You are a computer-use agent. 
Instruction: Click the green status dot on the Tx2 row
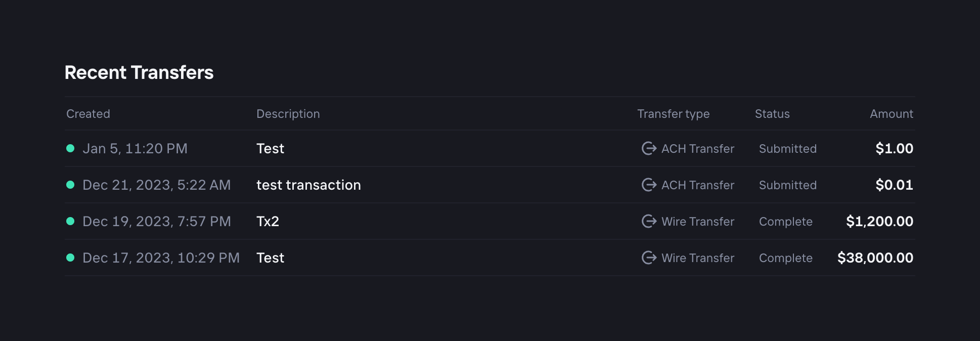tap(71, 221)
